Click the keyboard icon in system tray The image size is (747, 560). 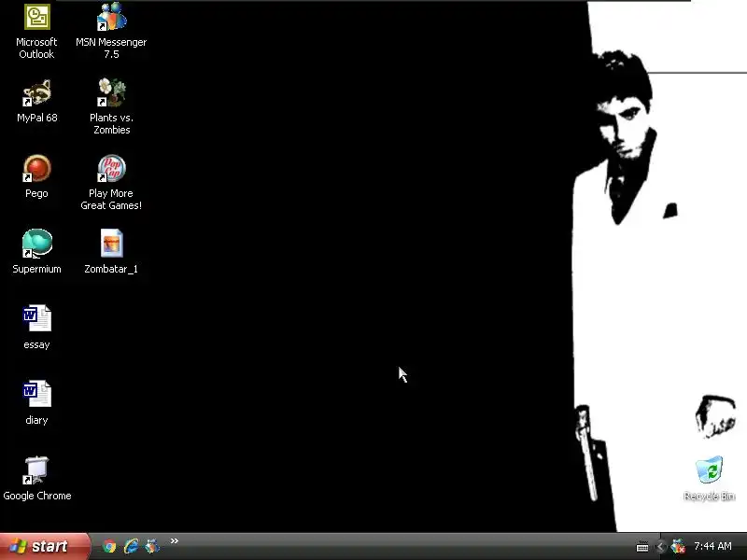tap(642, 547)
